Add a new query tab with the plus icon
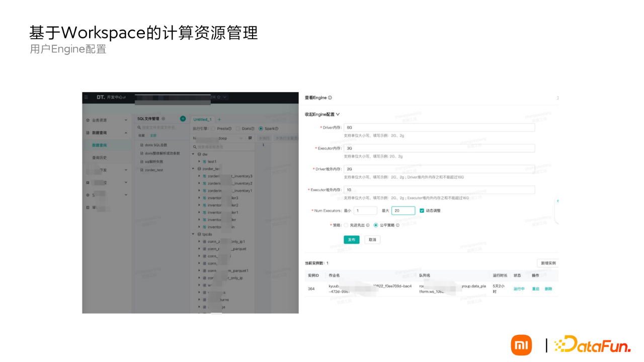644x362 pixels. (x=219, y=119)
